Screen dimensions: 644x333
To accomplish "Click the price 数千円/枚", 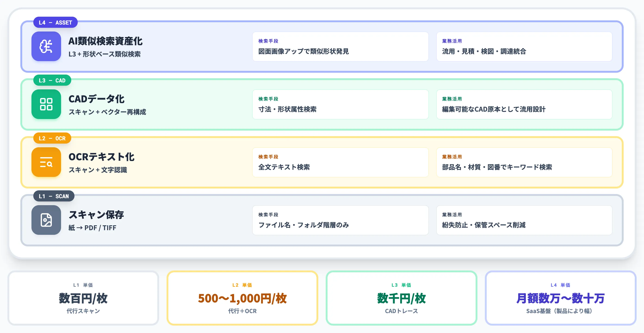I will click(x=401, y=298).
